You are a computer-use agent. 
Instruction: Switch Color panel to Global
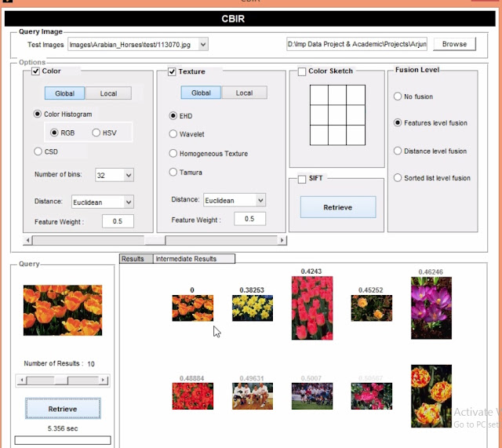tap(64, 93)
